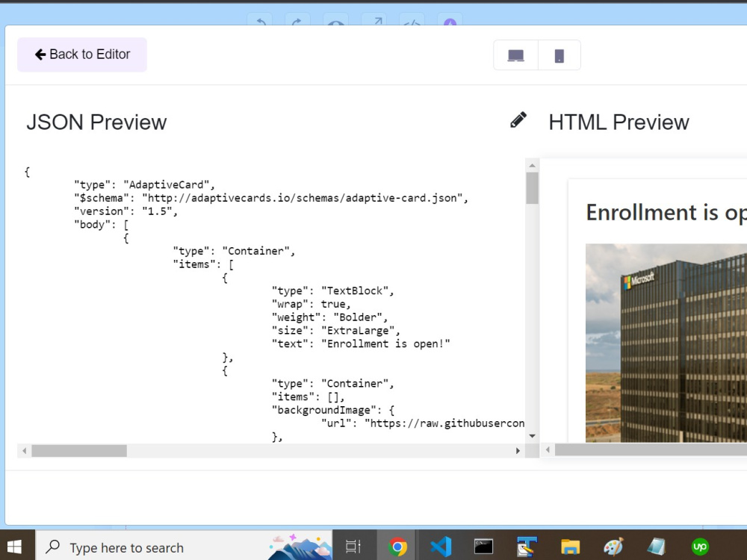Click the "type": "TextBlock" line
The height and width of the screenshot is (560, 747).
click(333, 291)
